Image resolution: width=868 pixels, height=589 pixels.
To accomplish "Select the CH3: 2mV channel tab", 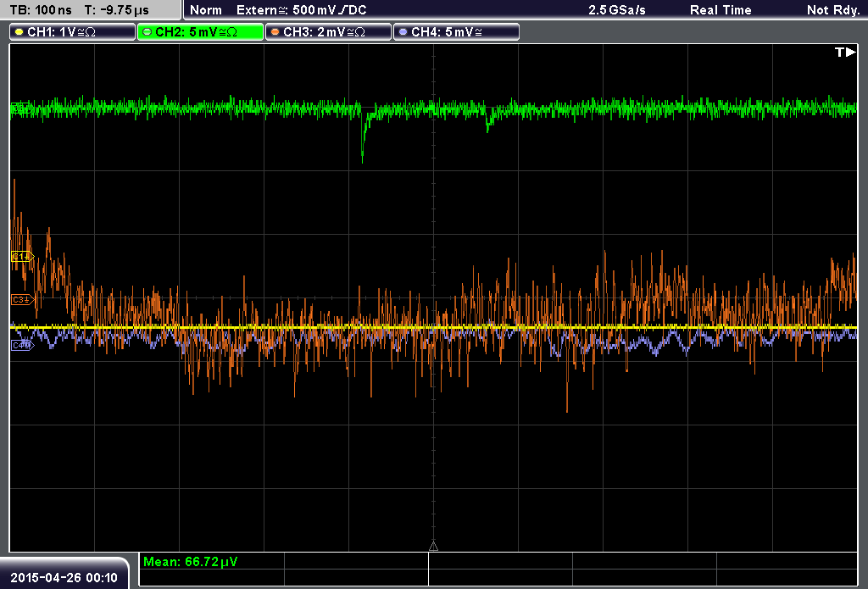I will point(328,32).
